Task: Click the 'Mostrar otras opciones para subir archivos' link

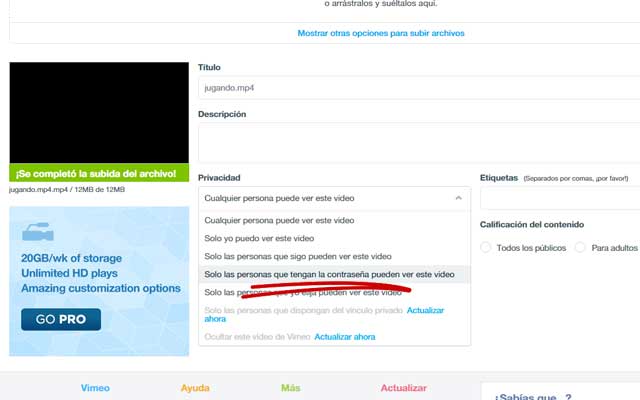Action: (x=381, y=33)
